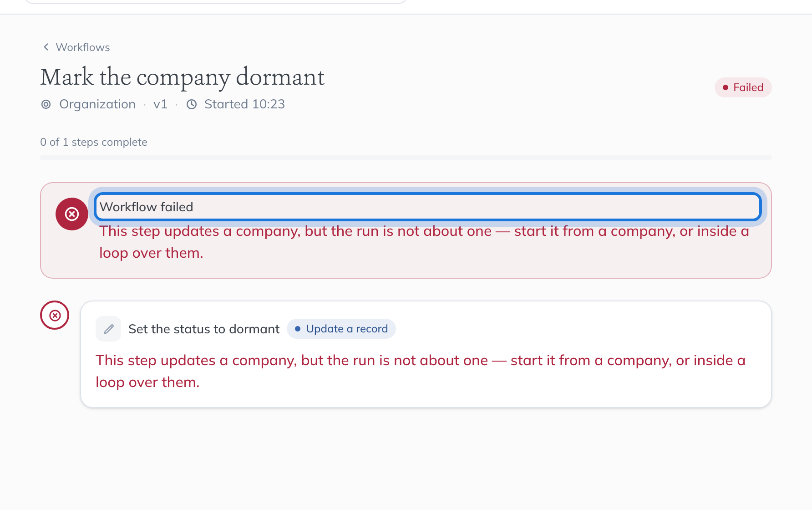This screenshot has width=812, height=510.
Task: Click the filled red error icon in banner
Action: tap(72, 214)
